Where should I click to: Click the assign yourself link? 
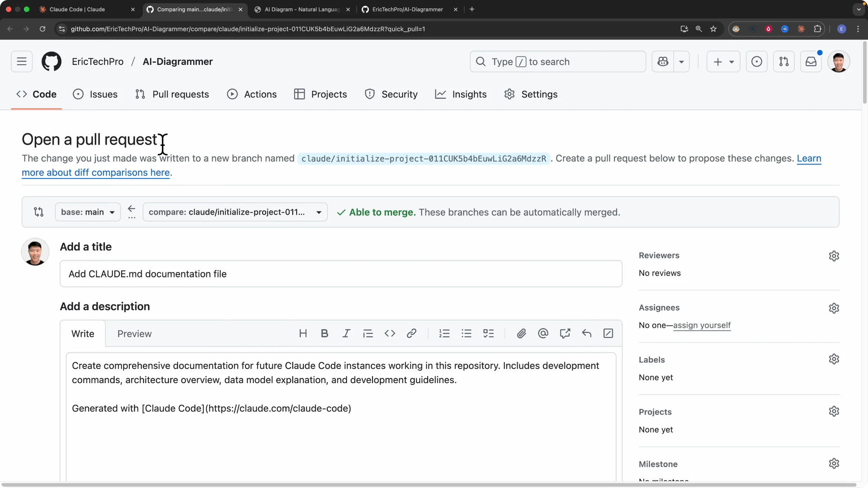[702, 325]
